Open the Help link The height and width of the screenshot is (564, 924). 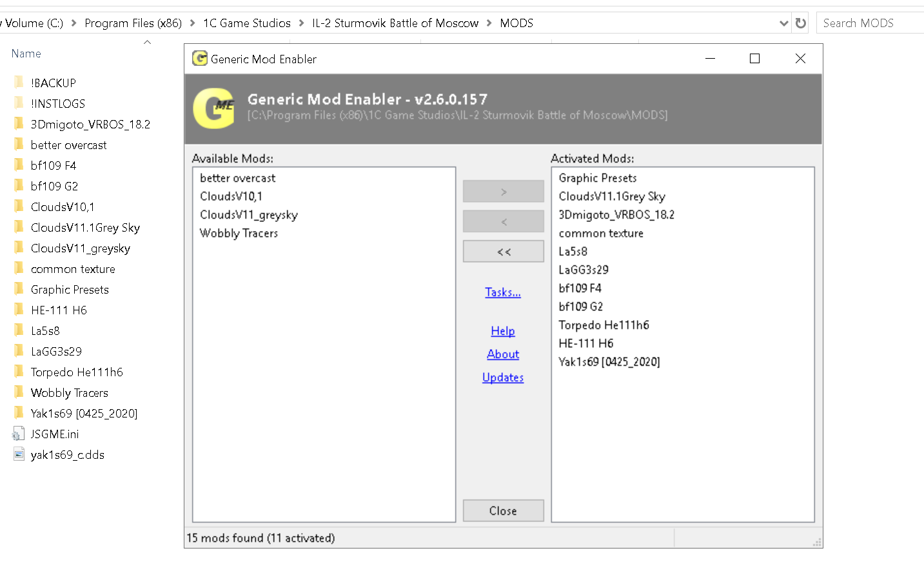(x=503, y=331)
